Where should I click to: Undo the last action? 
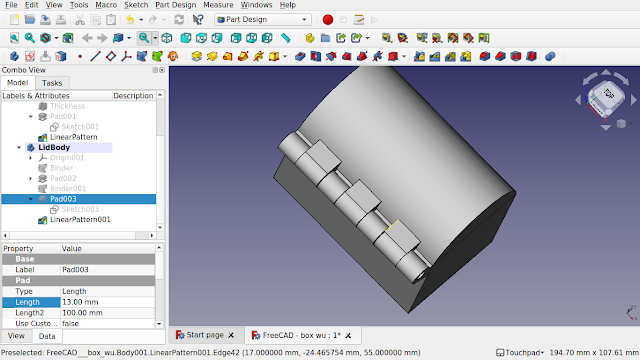click(130, 20)
